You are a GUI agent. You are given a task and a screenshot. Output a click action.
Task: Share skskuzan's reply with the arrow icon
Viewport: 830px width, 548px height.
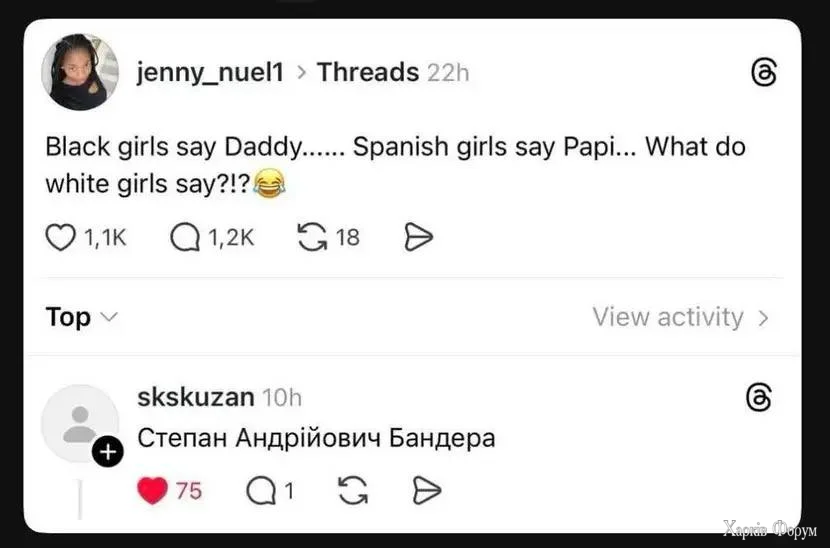[427, 490]
